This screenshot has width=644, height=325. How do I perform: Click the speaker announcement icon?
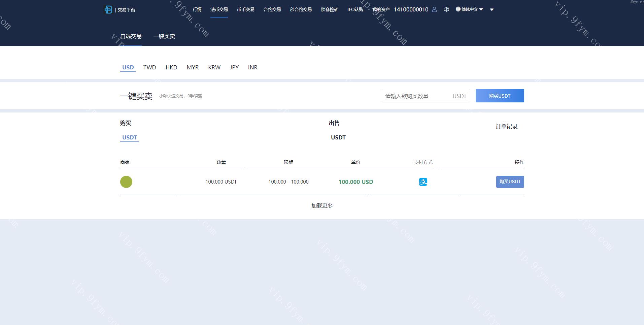(446, 9)
